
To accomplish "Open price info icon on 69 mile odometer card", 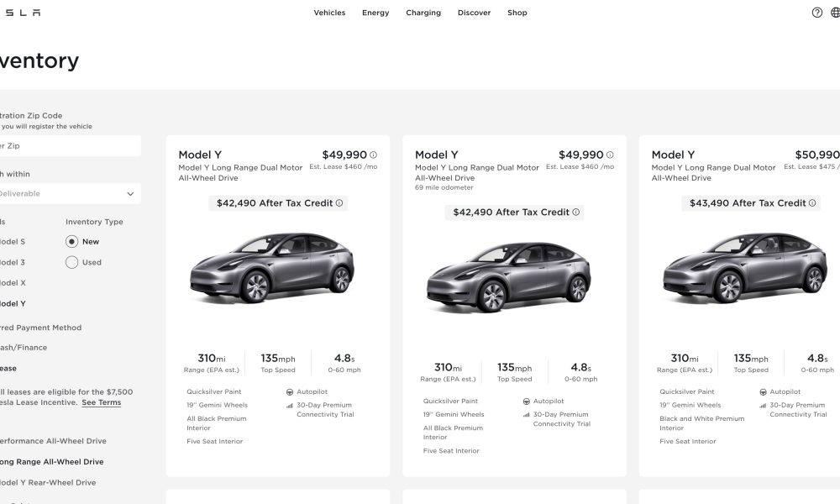I will pyautogui.click(x=610, y=155).
